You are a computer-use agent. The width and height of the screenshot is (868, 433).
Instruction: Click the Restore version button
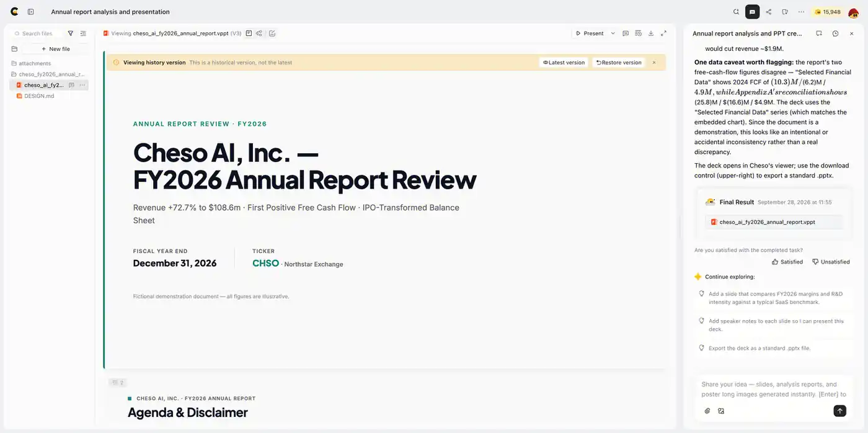pyautogui.click(x=619, y=63)
